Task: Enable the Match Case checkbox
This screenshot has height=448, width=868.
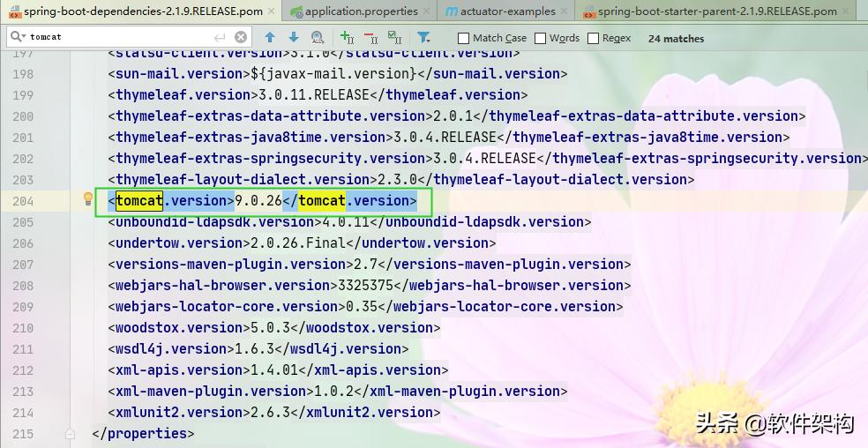Action: click(463, 38)
